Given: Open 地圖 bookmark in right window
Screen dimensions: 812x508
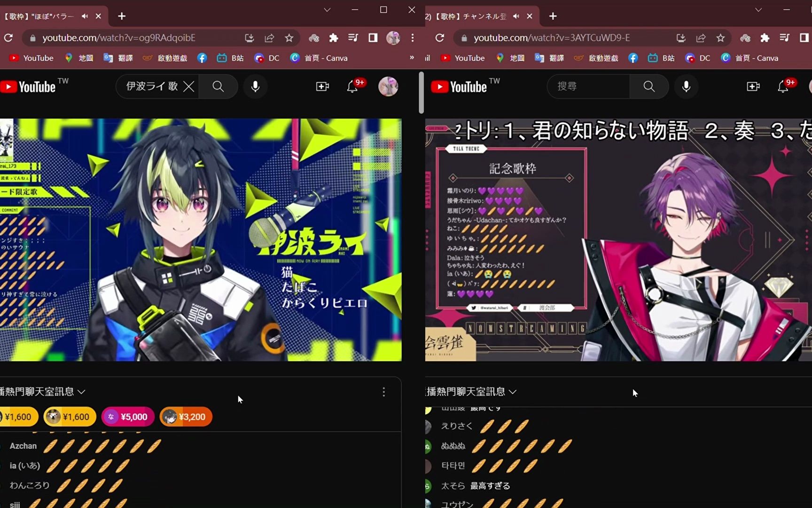Looking at the screenshot, I should pos(510,58).
